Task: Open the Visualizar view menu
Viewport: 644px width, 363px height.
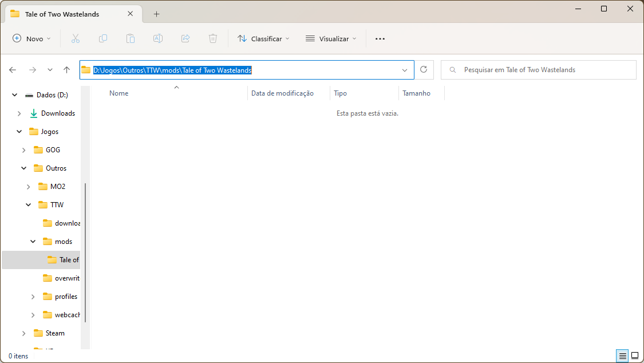Action: coord(331,38)
